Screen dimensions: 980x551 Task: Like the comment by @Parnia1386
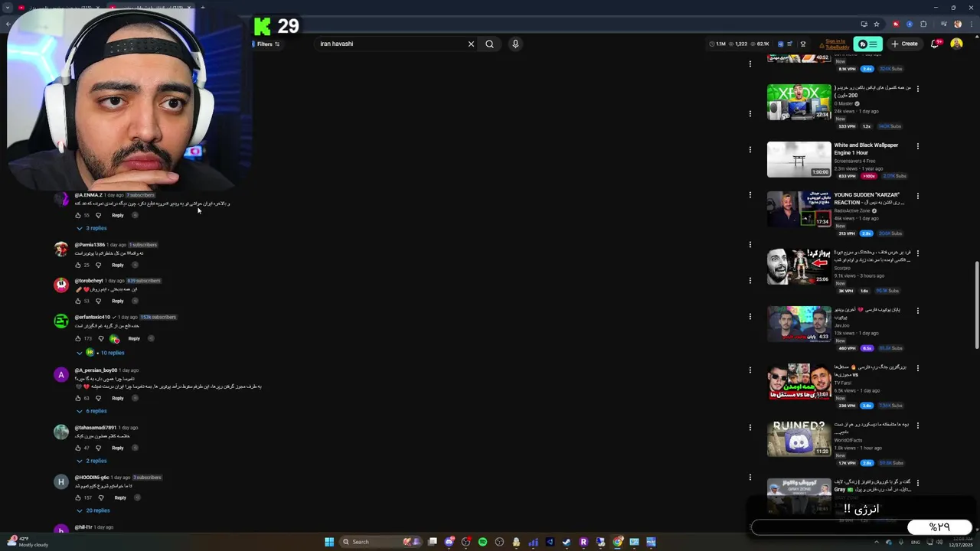(x=77, y=265)
